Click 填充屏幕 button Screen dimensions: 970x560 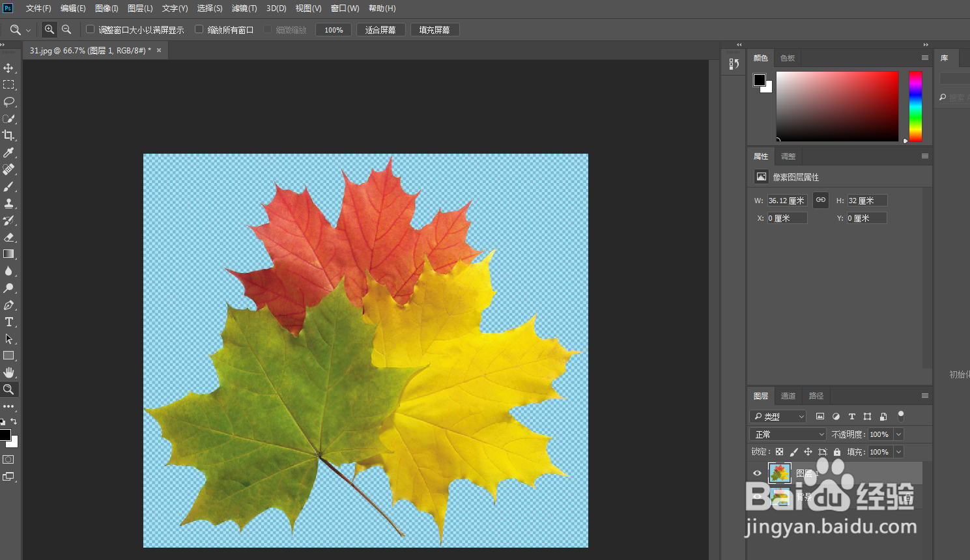click(x=435, y=30)
